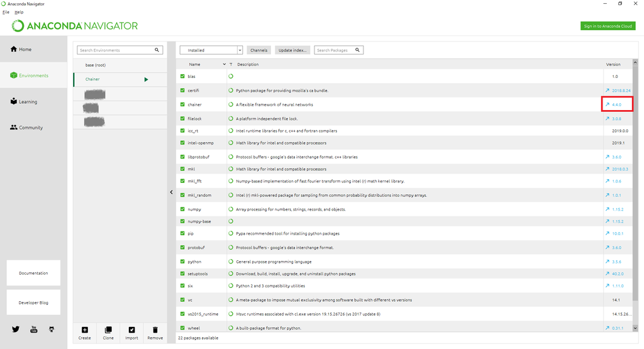Click the status circle icon for blas
Viewport: 644px width, 349px height.
(x=231, y=76)
